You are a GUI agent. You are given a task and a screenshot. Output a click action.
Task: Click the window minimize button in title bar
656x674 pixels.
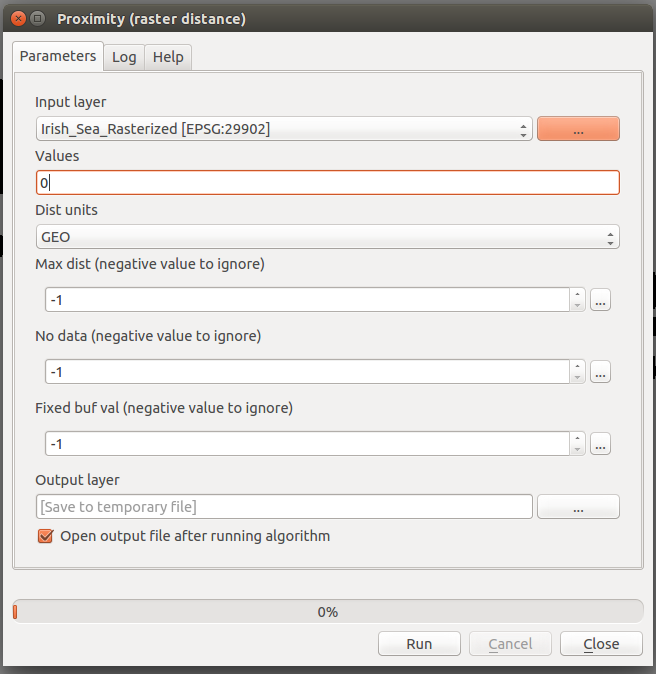click(37, 19)
